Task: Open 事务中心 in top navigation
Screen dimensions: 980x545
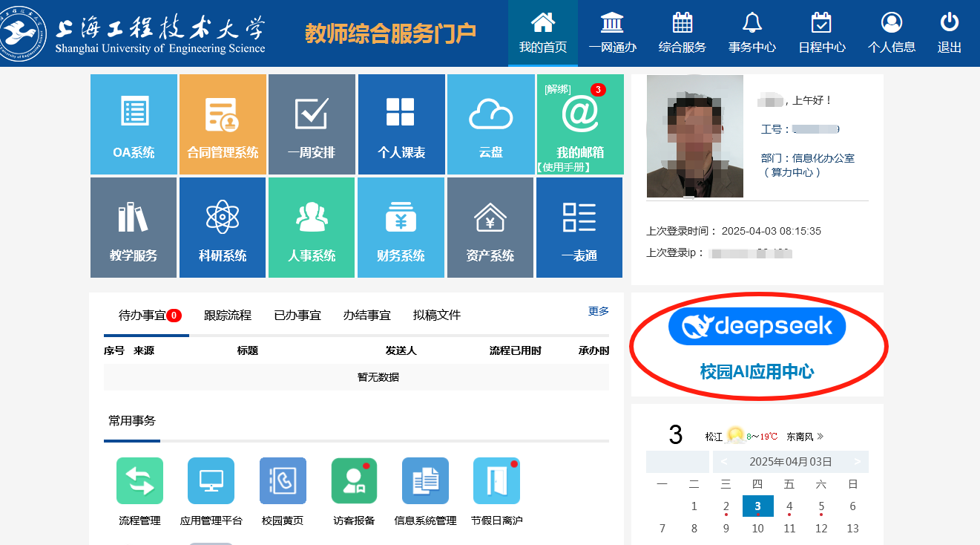Action: click(x=752, y=33)
